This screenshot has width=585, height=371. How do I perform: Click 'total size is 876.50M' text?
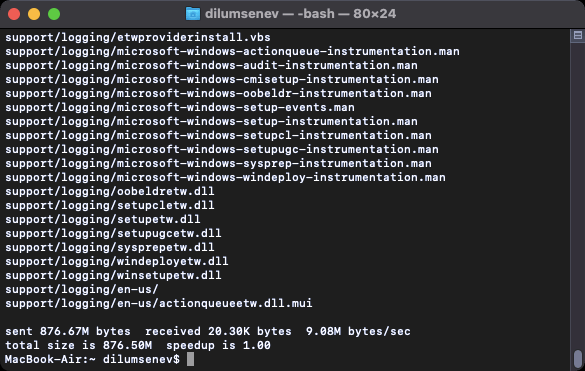(x=78, y=345)
